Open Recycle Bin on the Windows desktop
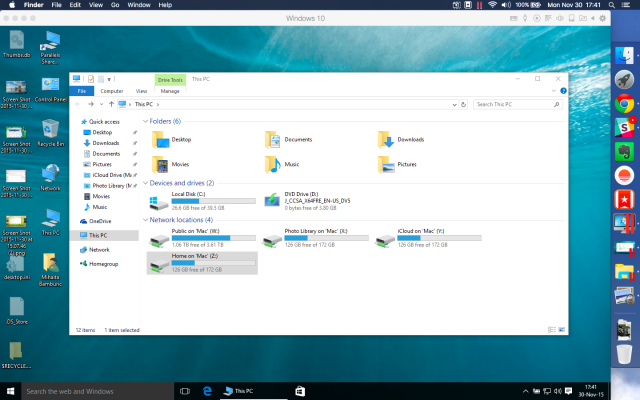This screenshot has height=400, width=640. [50, 133]
